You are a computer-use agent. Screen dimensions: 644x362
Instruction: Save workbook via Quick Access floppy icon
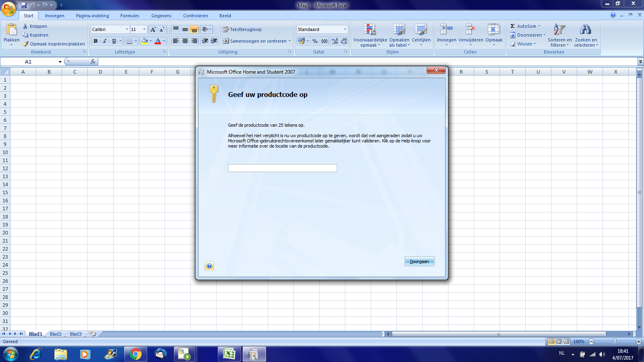click(24, 5)
